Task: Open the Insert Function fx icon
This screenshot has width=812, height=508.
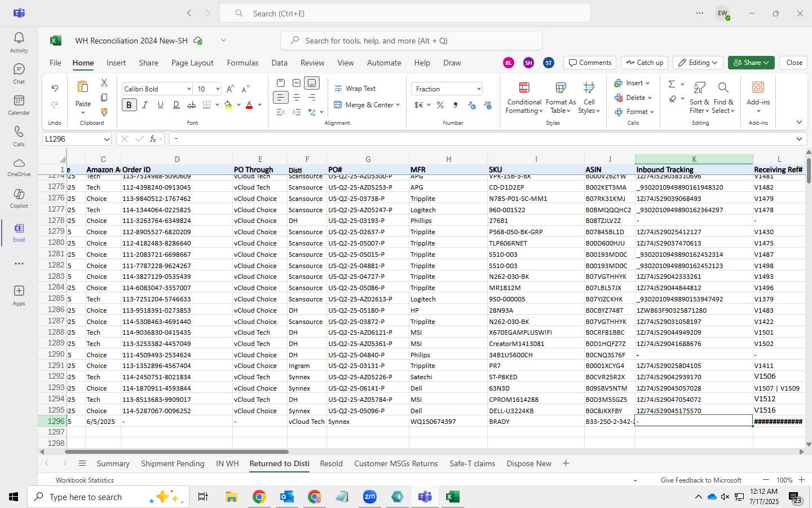Action: (153, 139)
